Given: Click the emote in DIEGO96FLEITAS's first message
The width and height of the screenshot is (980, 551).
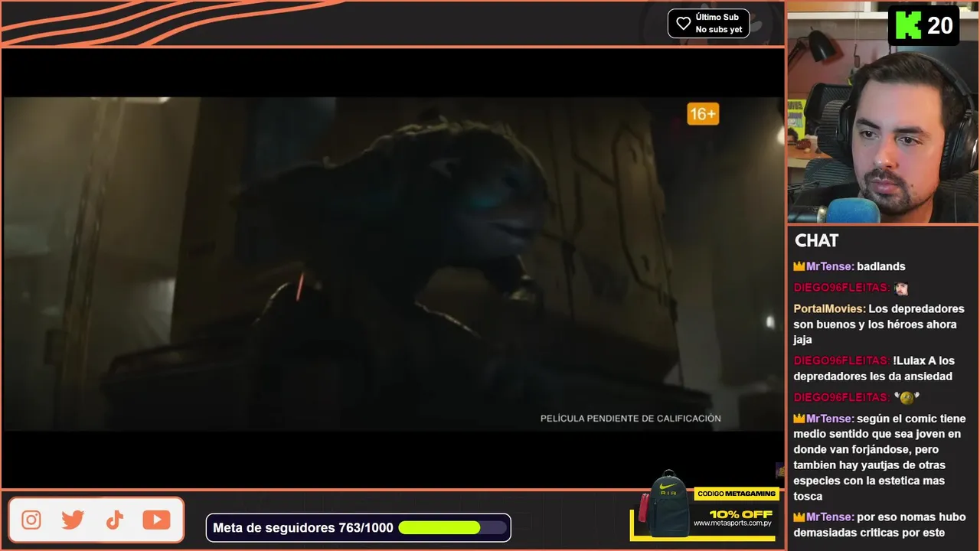Looking at the screenshot, I should click(901, 288).
